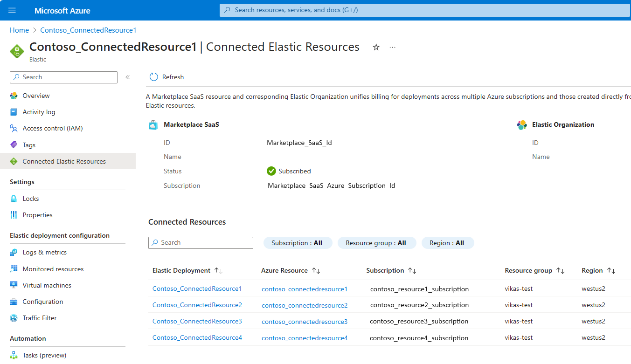
Task: Click the Connected Resources search field
Action: (x=201, y=243)
